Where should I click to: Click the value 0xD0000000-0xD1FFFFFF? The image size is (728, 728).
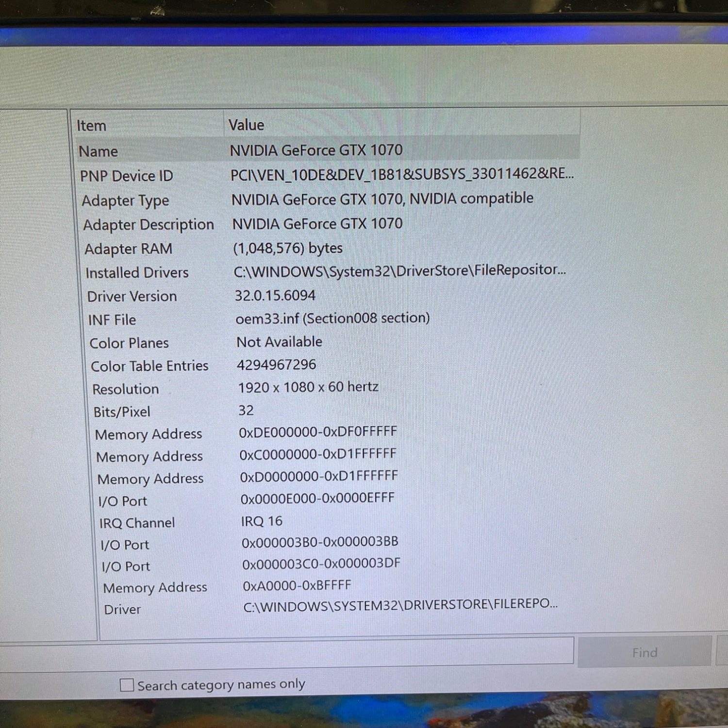coord(319,476)
